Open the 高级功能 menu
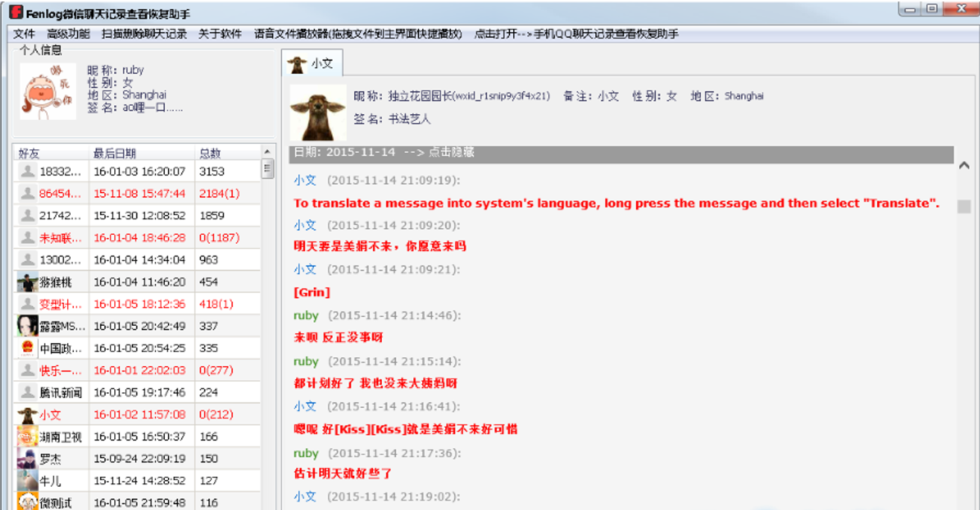The width and height of the screenshot is (980, 510). click(x=69, y=34)
